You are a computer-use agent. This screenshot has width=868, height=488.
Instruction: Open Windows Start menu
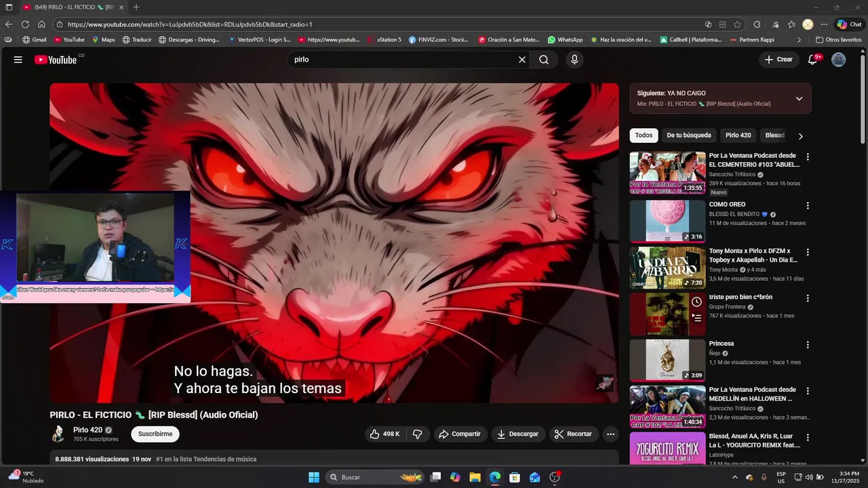[x=314, y=477]
